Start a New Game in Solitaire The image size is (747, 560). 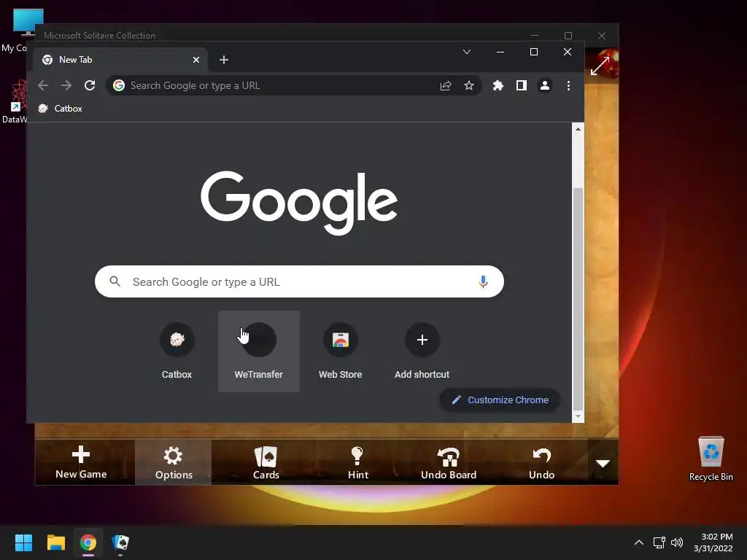pos(81,462)
